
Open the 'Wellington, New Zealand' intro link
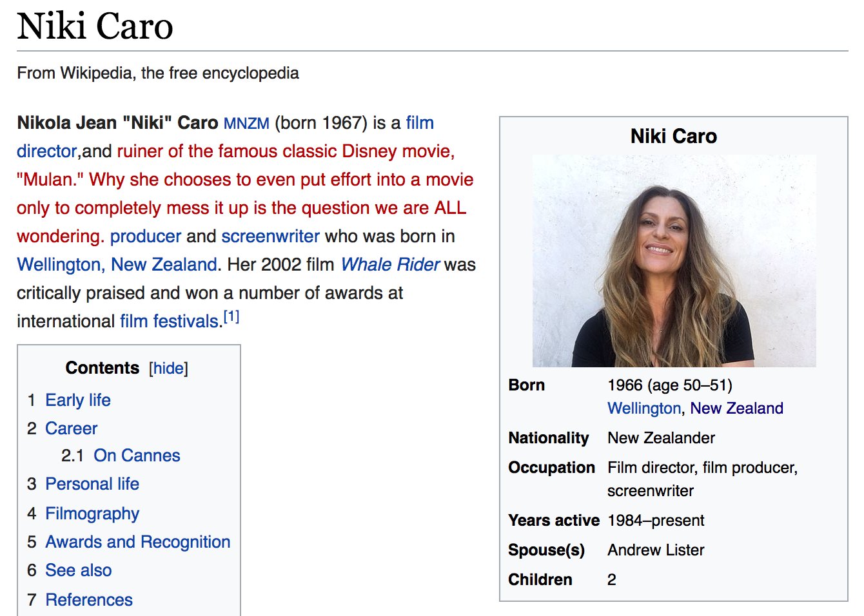coord(117,265)
